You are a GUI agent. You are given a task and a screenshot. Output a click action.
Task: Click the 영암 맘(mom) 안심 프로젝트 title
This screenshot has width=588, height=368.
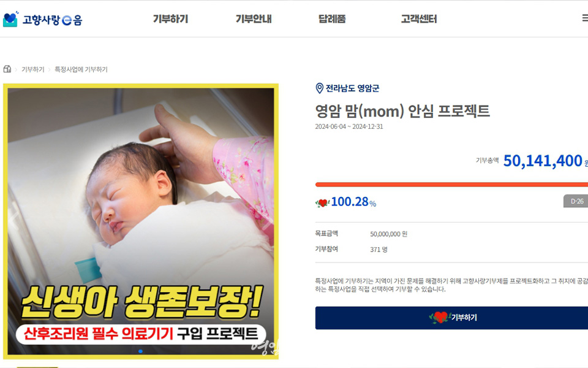point(402,111)
